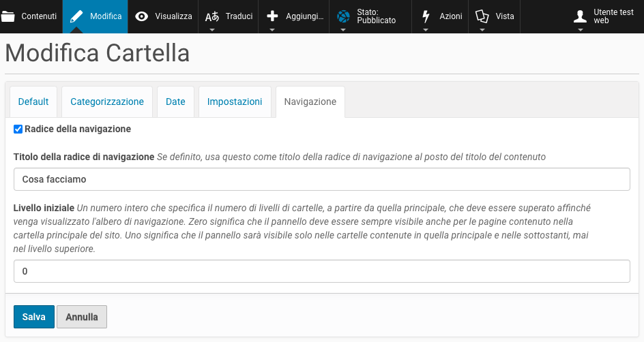644x342 pixels.
Task: Click the Traduci translation icon
Action: point(212,16)
